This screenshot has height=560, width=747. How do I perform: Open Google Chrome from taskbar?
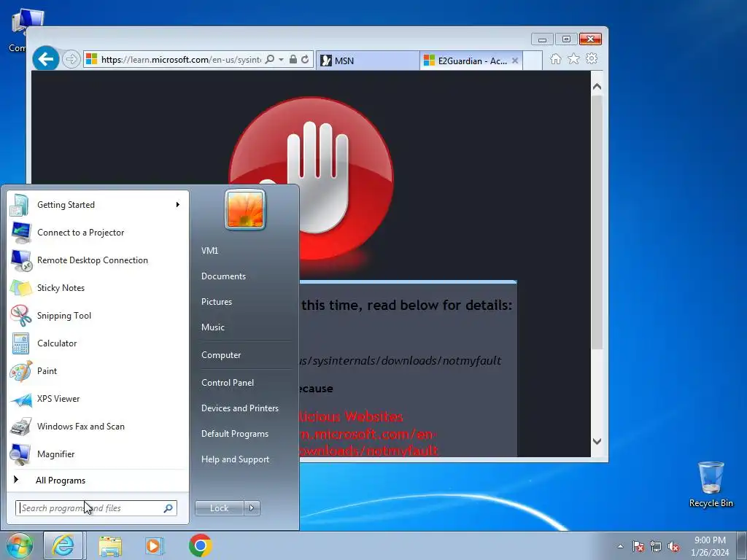tap(200, 545)
